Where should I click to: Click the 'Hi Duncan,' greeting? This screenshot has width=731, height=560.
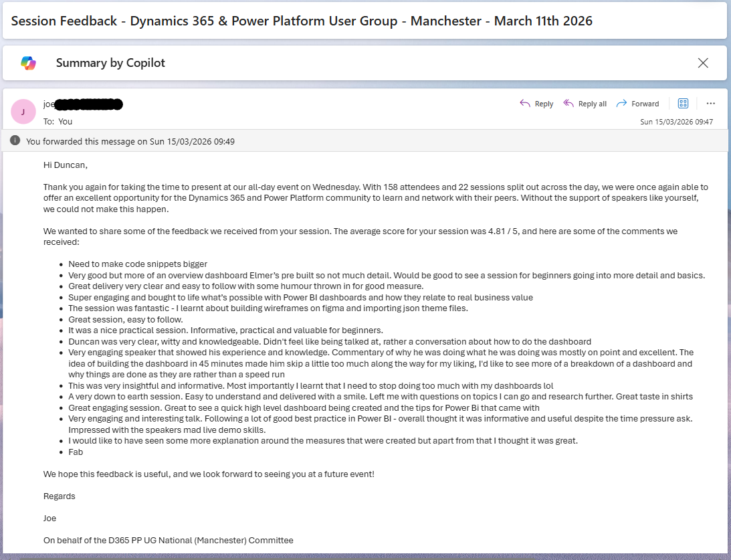pyautogui.click(x=66, y=165)
